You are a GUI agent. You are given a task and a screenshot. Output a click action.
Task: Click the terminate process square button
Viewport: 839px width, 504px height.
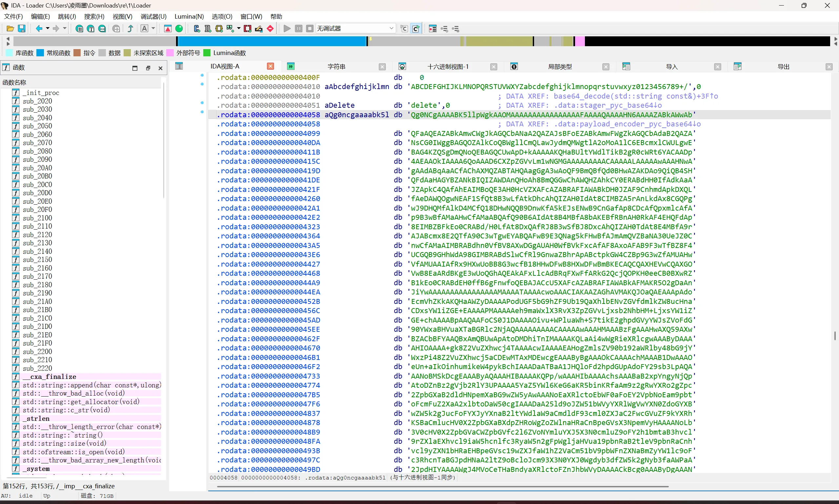point(310,28)
